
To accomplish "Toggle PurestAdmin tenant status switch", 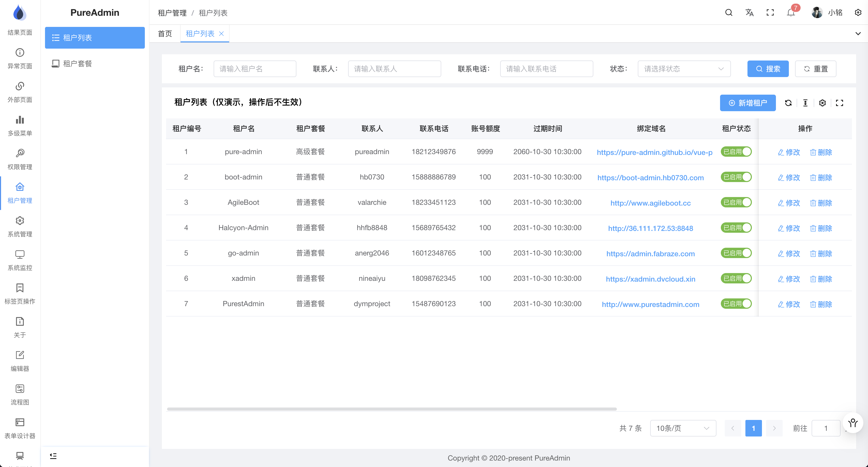I will pyautogui.click(x=736, y=304).
